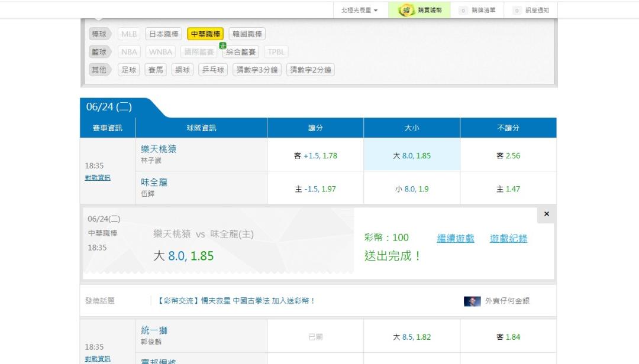This screenshot has height=364, width=639.
Task: Click the 賽事資訊 column header
Action: pos(108,128)
